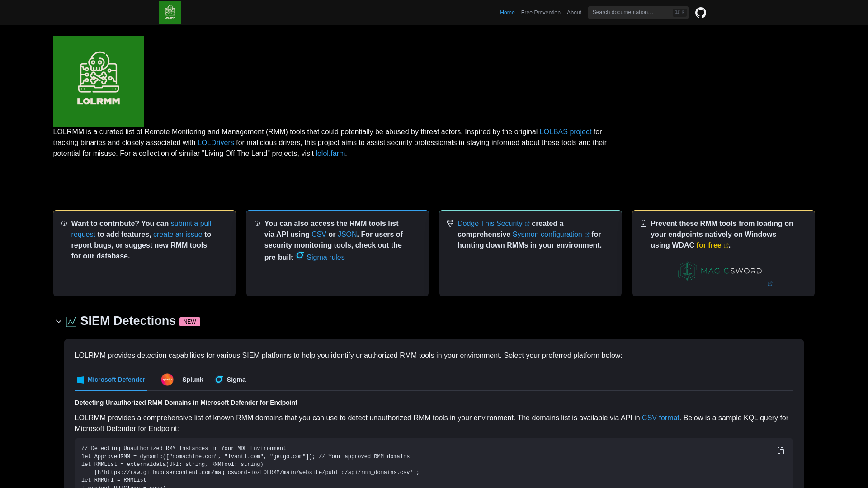This screenshot has width=868, height=488.
Task: Switch to the Microsoft Defender tab
Action: point(111,380)
